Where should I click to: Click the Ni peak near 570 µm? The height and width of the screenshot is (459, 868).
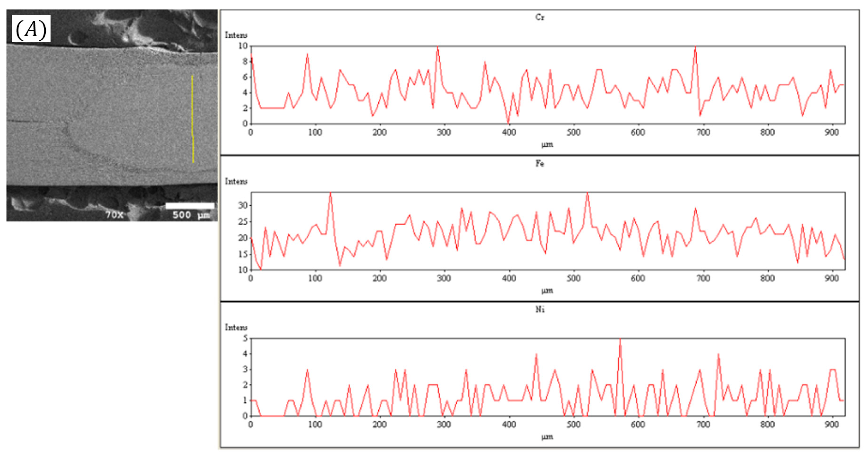620,340
